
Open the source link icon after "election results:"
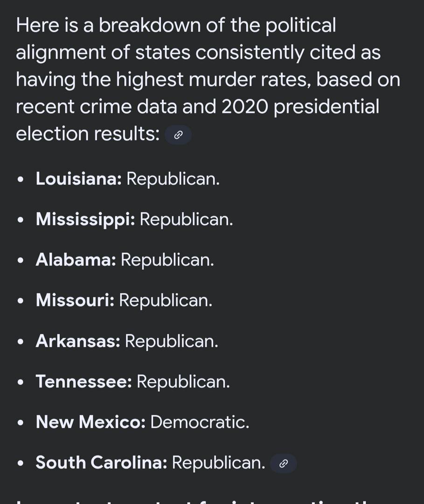click(178, 135)
